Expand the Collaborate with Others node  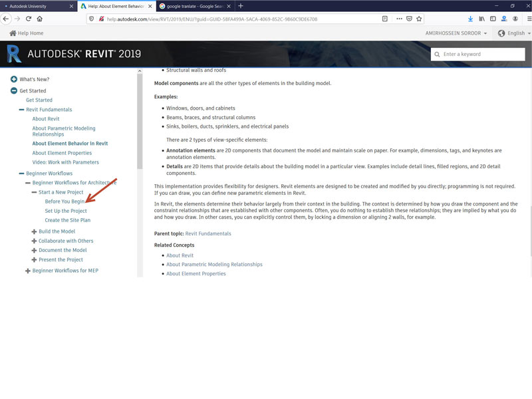[x=34, y=241]
